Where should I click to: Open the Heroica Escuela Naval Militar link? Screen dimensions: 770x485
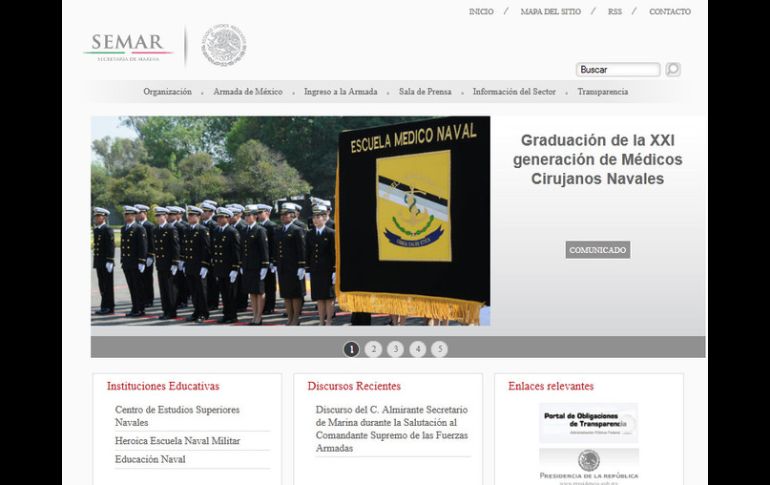click(177, 441)
